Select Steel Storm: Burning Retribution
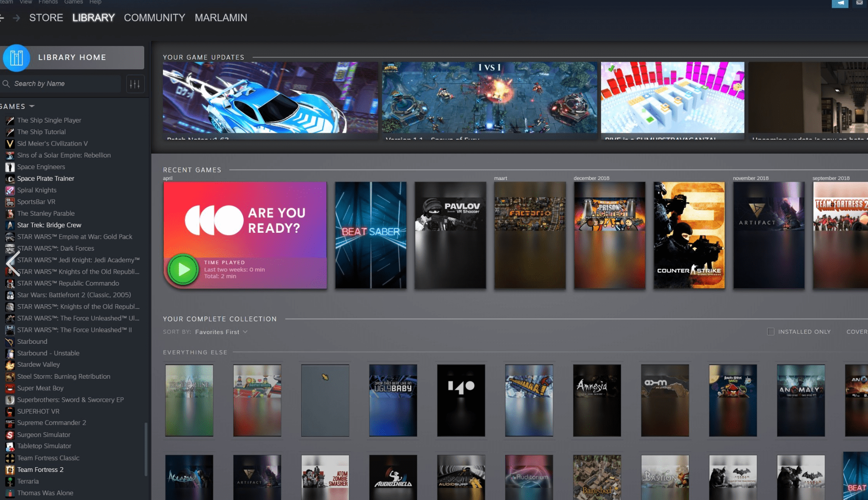The image size is (868, 500). coord(64,377)
